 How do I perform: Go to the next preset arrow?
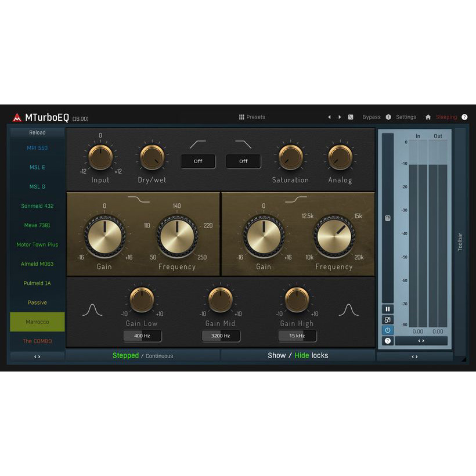click(340, 117)
